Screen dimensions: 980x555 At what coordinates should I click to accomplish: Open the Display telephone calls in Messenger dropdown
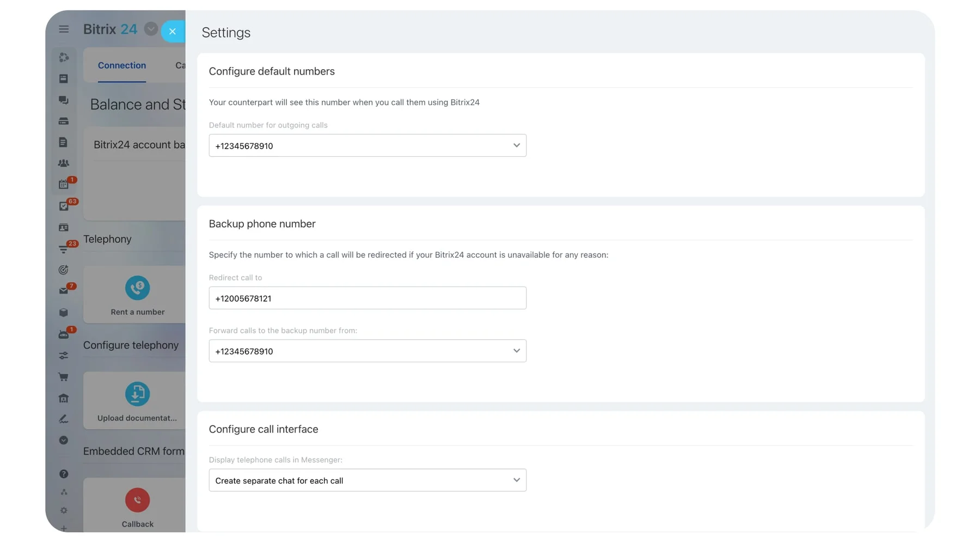point(367,480)
